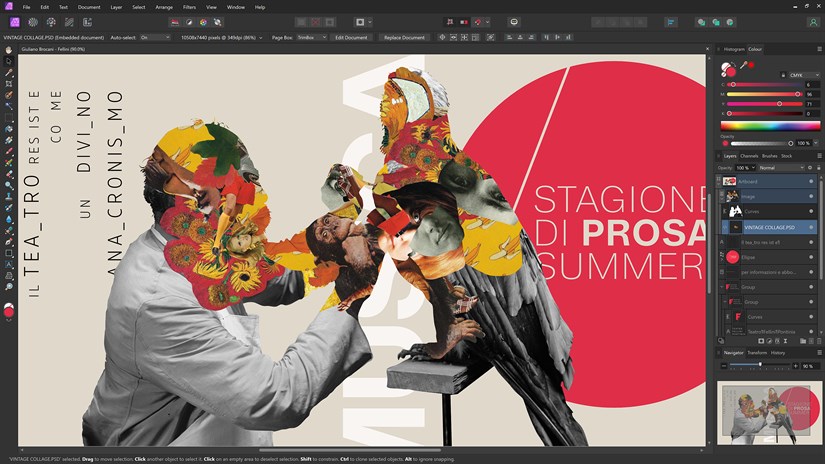Image resolution: width=825 pixels, height=464 pixels.
Task: Click the layer settings gear icon
Action: (x=810, y=168)
